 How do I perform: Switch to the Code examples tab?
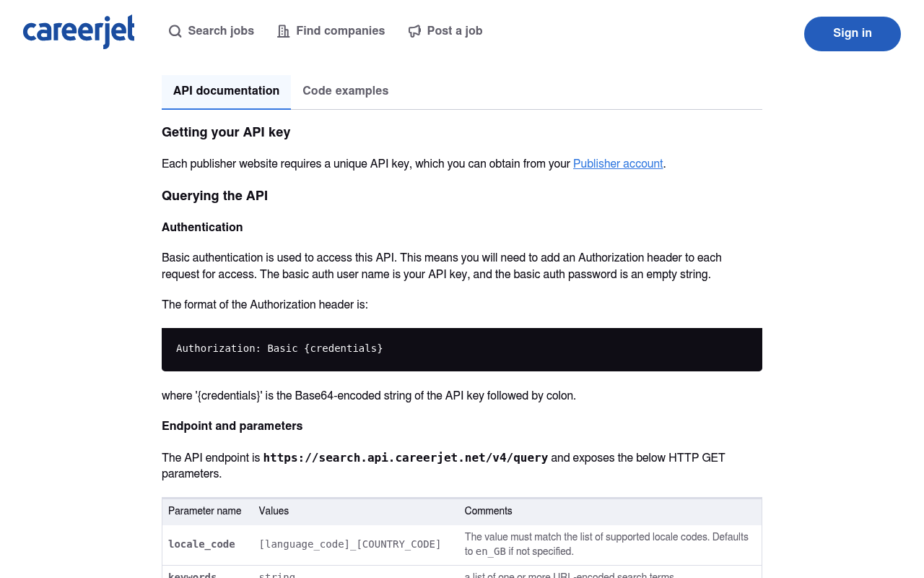346,92
